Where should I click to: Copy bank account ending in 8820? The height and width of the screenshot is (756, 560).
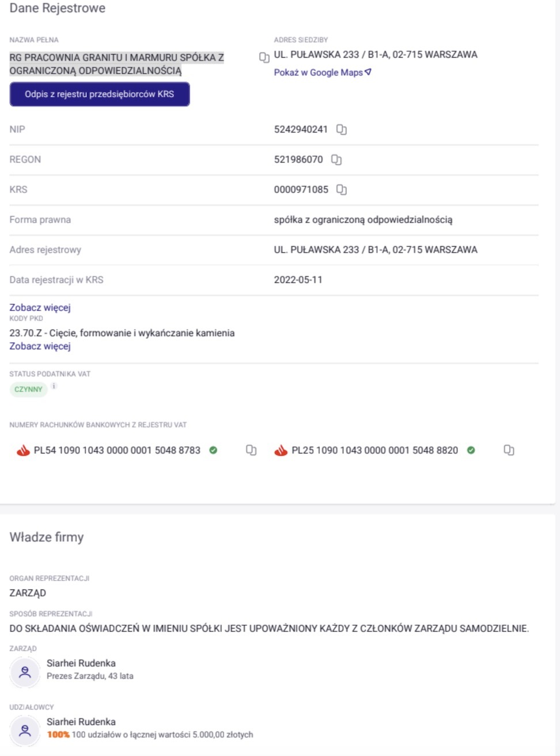509,450
